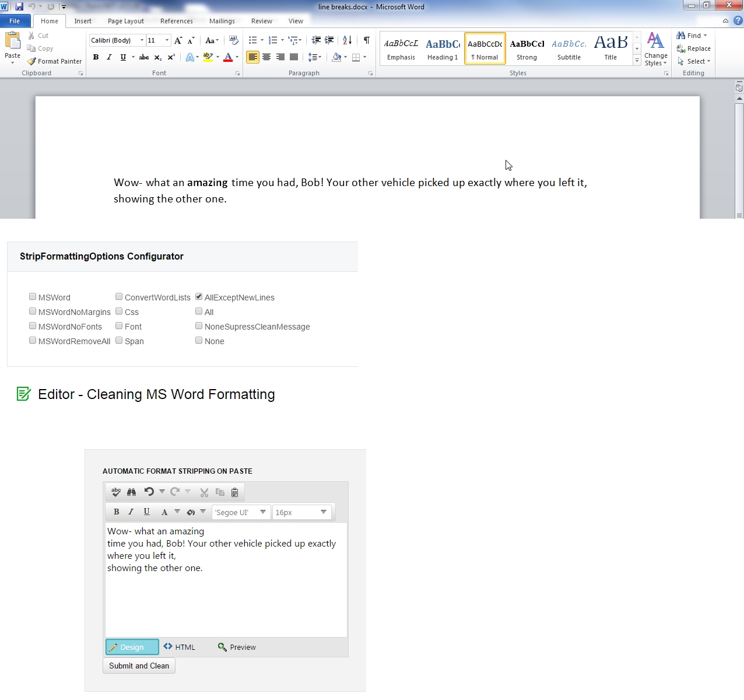Image resolution: width=744 pixels, height=700 pixels.
Task: Increase paragraph indent
Action: 329,40
